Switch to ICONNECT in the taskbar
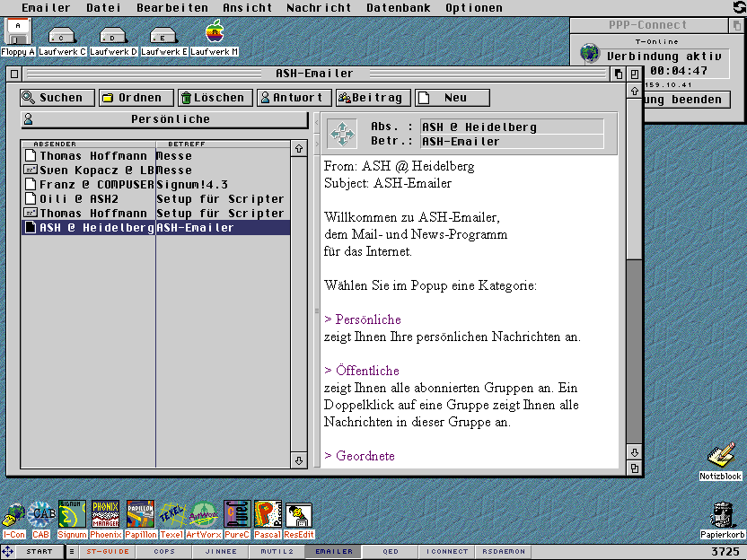 (x=447, y=552)
